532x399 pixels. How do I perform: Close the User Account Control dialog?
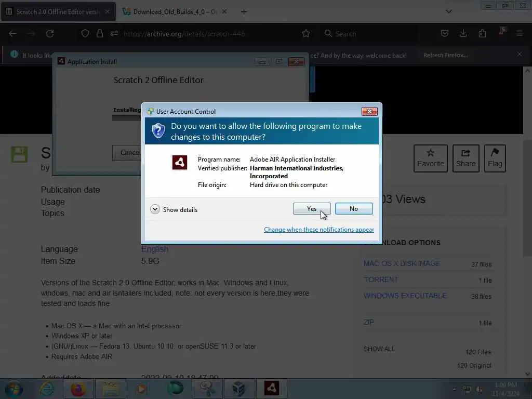point(369,111)
